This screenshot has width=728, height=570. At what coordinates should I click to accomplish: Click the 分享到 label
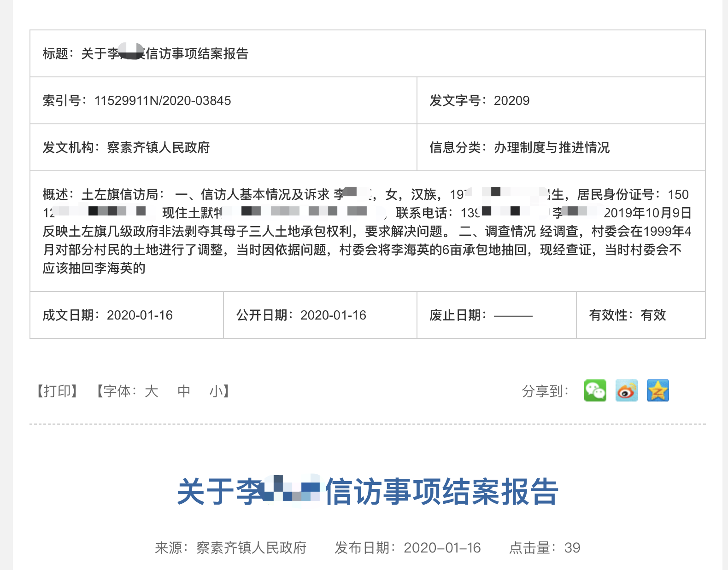pos(545,391)
